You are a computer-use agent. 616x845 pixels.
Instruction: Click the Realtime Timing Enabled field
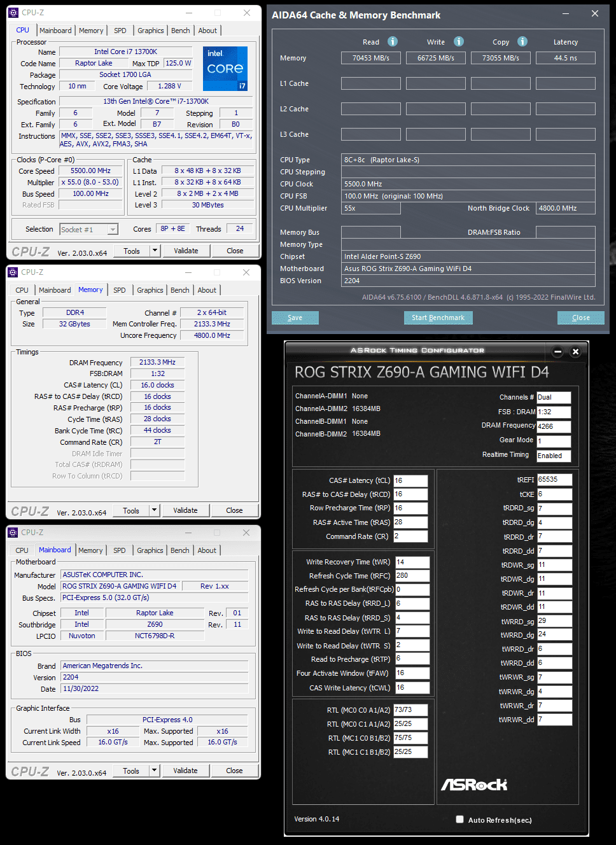click(554, 456)
